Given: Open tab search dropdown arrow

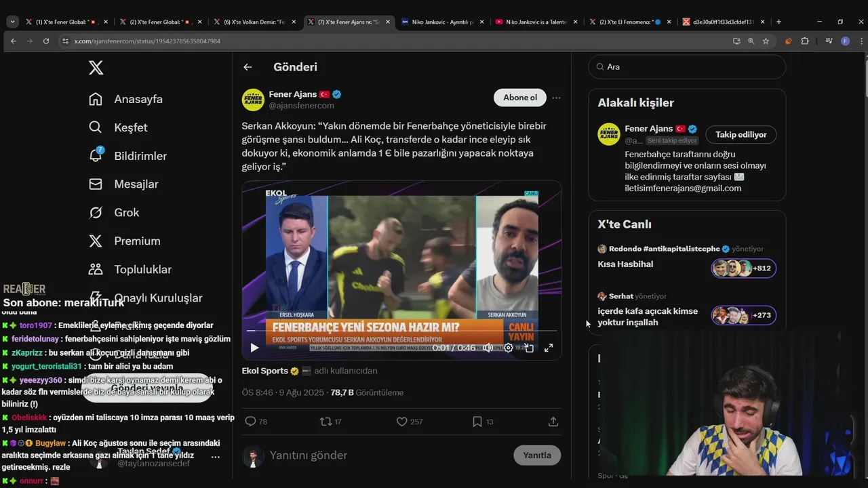Looking at the screenshot, I should (12, 22).
